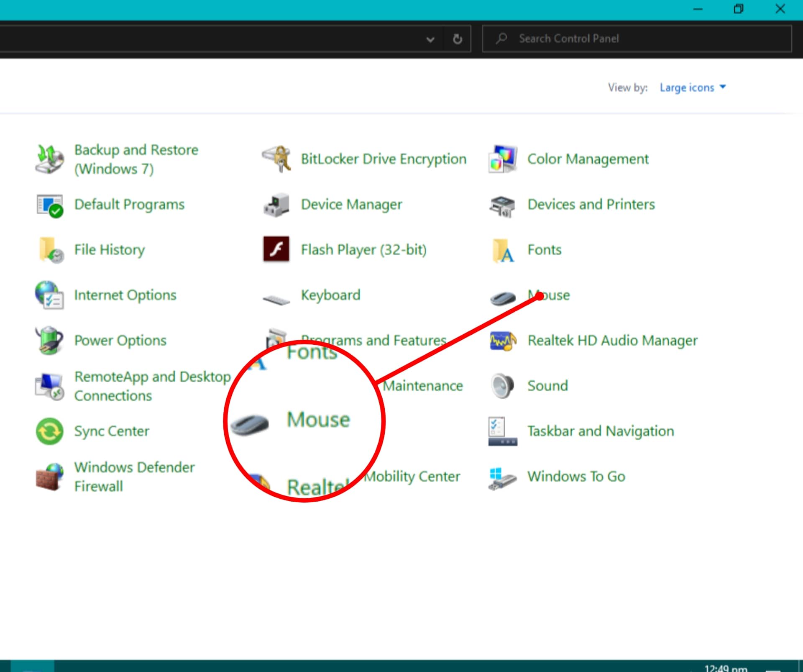The width and height of the screenshot is (803, 672).
Task: Click the Fonts link next to Flash Player
Action: click(x=544, y=250)
